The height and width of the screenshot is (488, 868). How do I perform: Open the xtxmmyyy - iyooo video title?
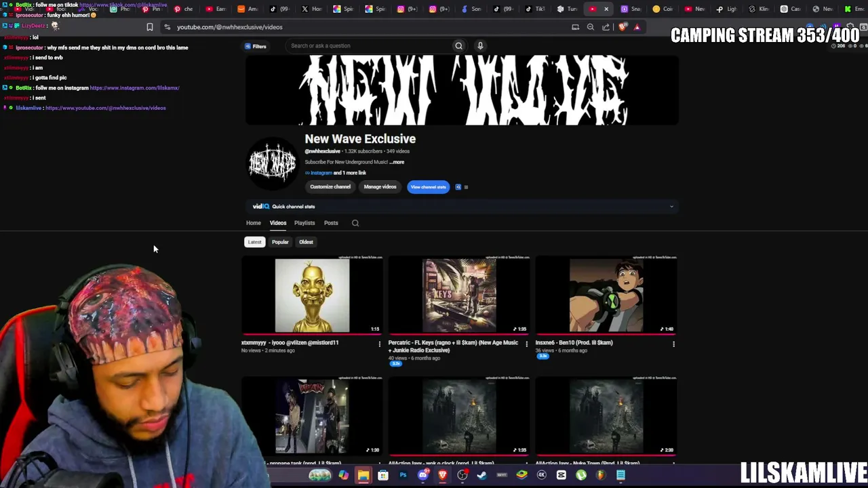coord(290,343)
